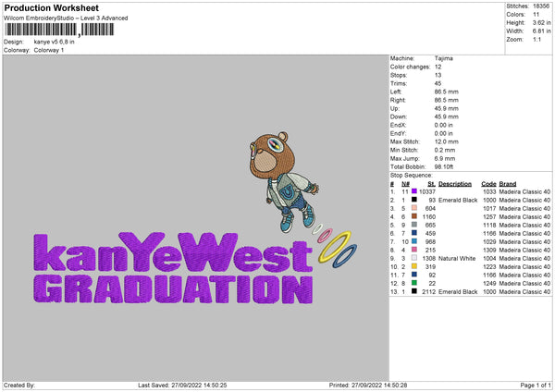Viewport: 555px width, 392px height.
Task: Click the purple swatch in stop row 1
Action: (x=414, y=191)
